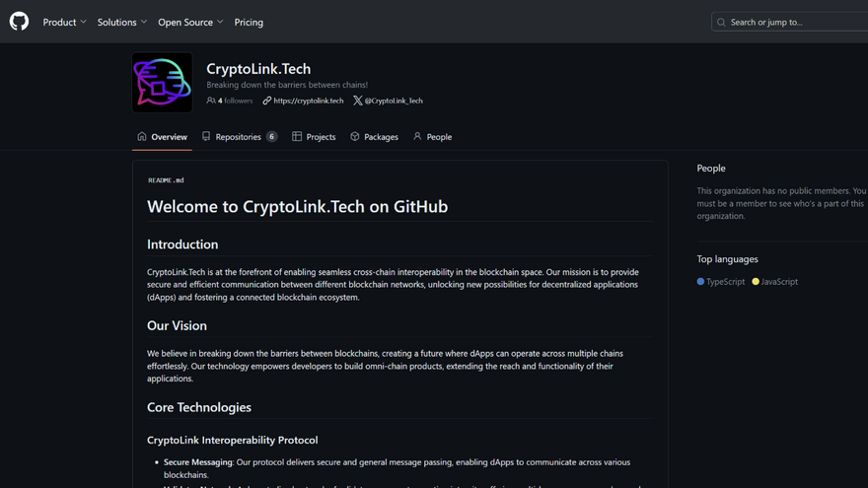Select the Overview tab
Screen dimensions: 868x488
point(163,137)
